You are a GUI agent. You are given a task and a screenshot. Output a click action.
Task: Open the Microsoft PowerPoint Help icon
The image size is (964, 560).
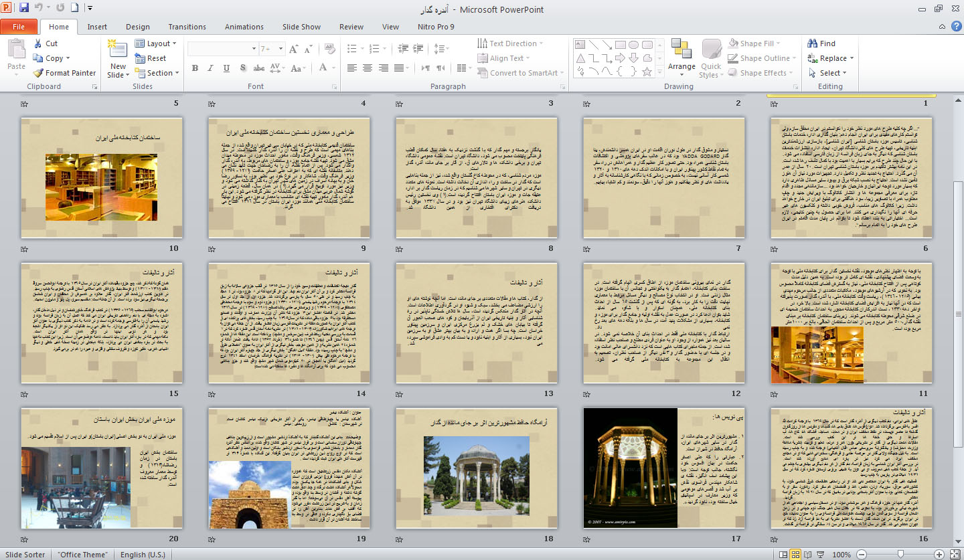click(x=956, y=27)
